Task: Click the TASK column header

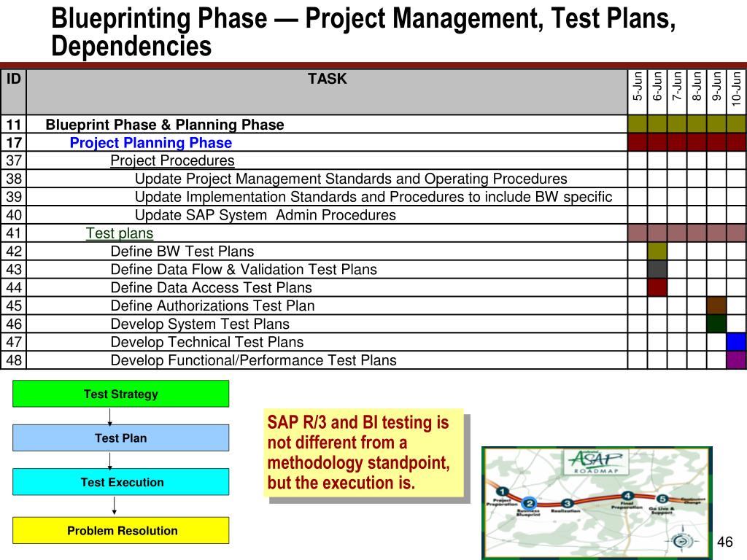Action: [327, 92]
